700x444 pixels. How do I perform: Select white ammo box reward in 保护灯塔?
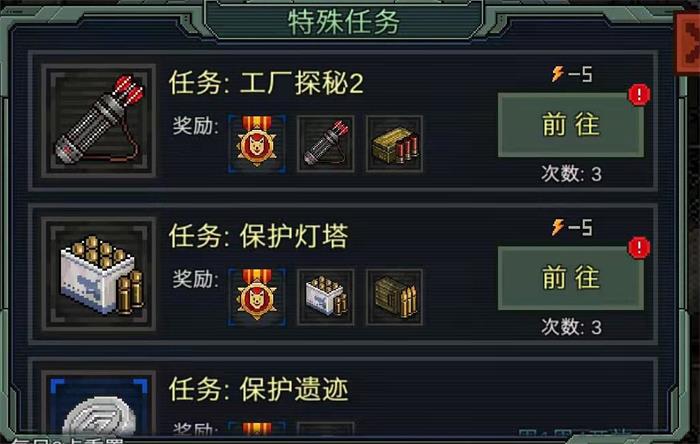pyautogui.click(x=326, y=297)
